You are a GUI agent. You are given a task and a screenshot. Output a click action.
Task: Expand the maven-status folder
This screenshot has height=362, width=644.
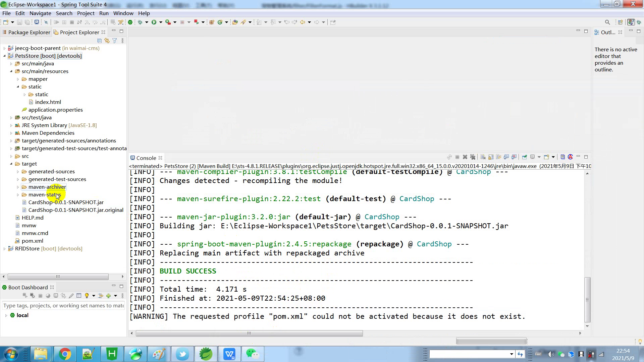(x=18, y=195)
